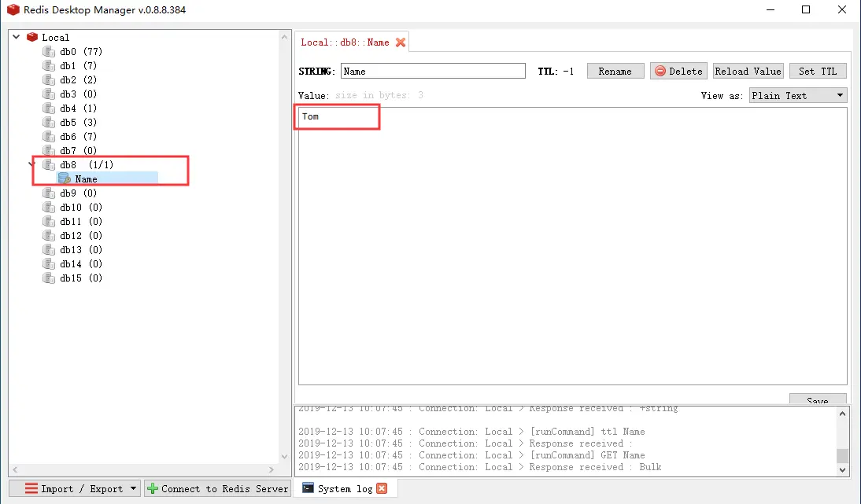Click tree panel scroll up arrow
Screen dimensions: 861x504
point(284,37)
